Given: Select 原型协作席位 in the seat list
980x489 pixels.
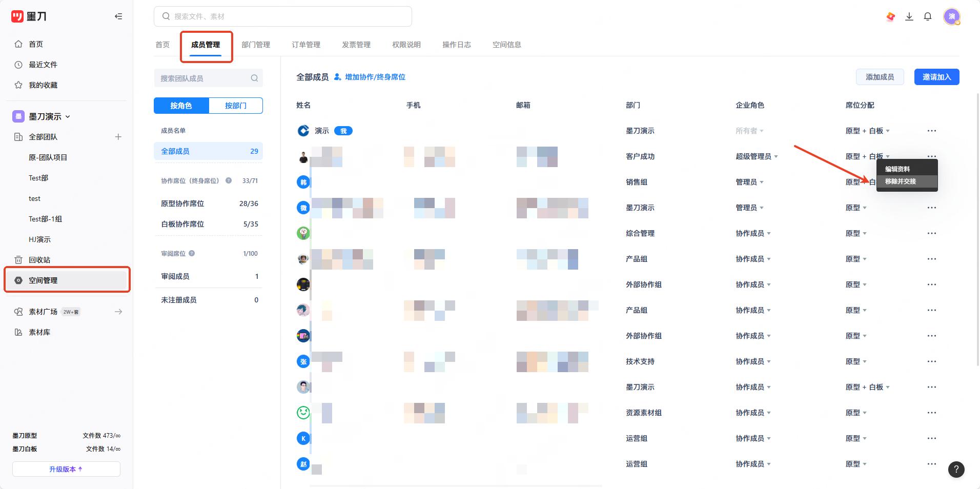Looking at the screenshot, I should point(209,203).
